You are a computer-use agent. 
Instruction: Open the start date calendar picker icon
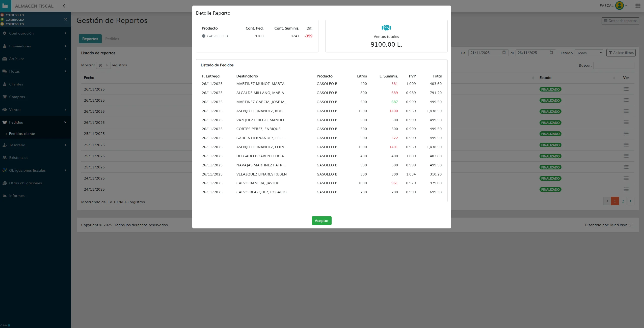504,52
